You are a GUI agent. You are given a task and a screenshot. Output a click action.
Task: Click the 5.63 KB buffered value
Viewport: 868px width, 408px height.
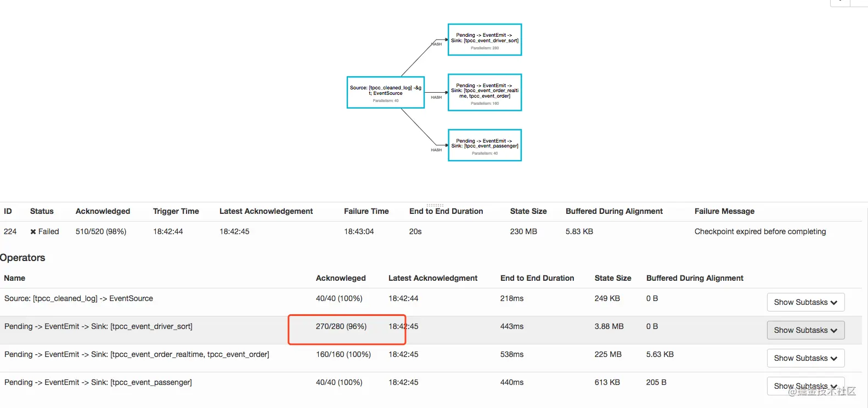click(x=660, y=354)
